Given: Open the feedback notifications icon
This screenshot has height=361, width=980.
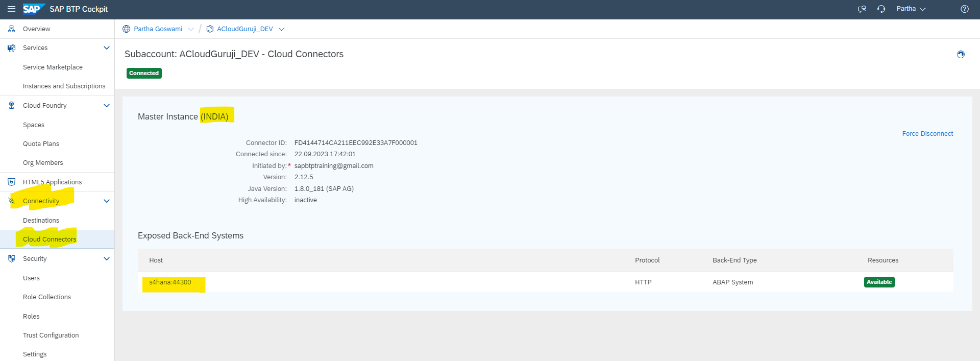Looking at the screenshot, I should (x=862, y=9).
